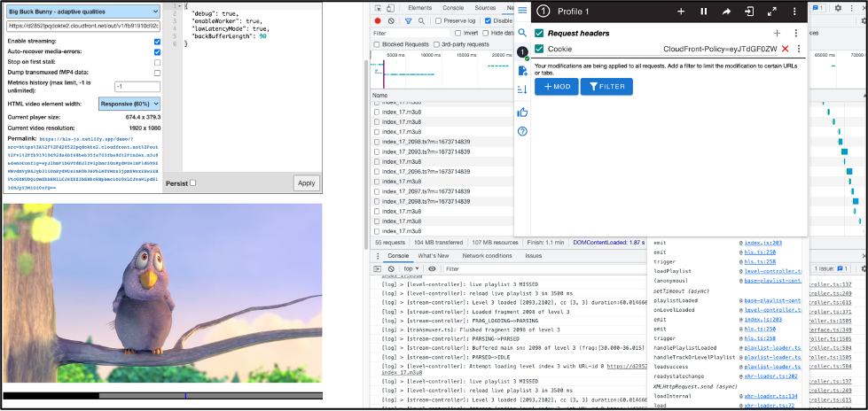
Task: Open the Big Buck Bunny stream dropdown
Action: 82,11
